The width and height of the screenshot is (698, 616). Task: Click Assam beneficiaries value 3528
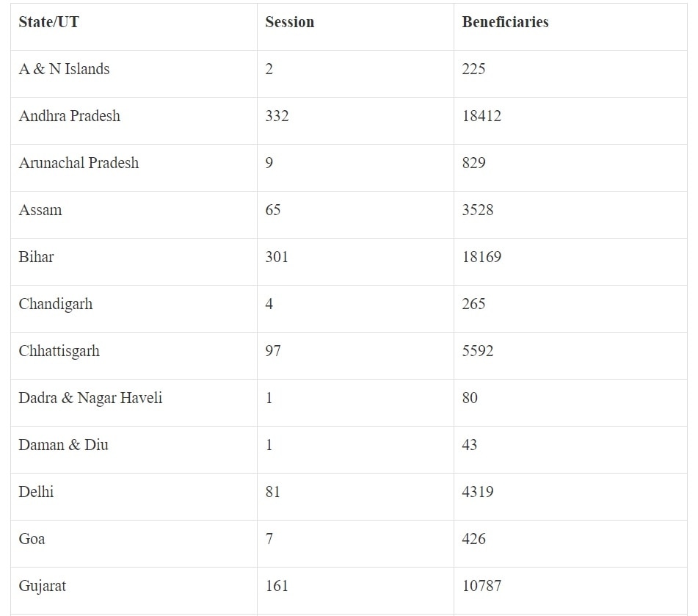coord(478,210)
